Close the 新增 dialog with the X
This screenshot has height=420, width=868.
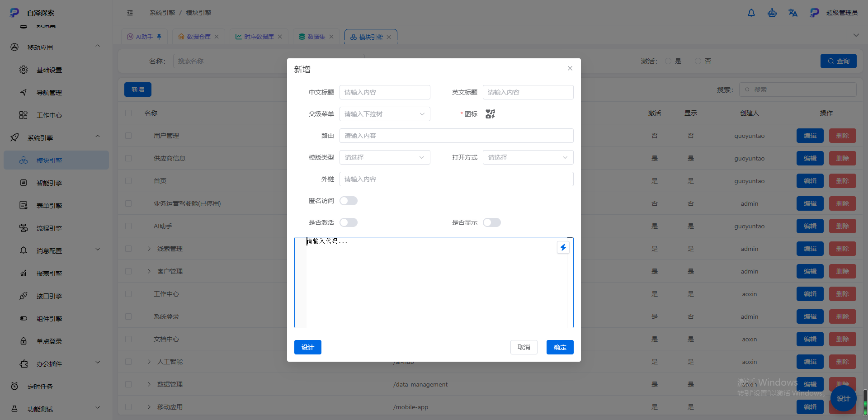570,68
